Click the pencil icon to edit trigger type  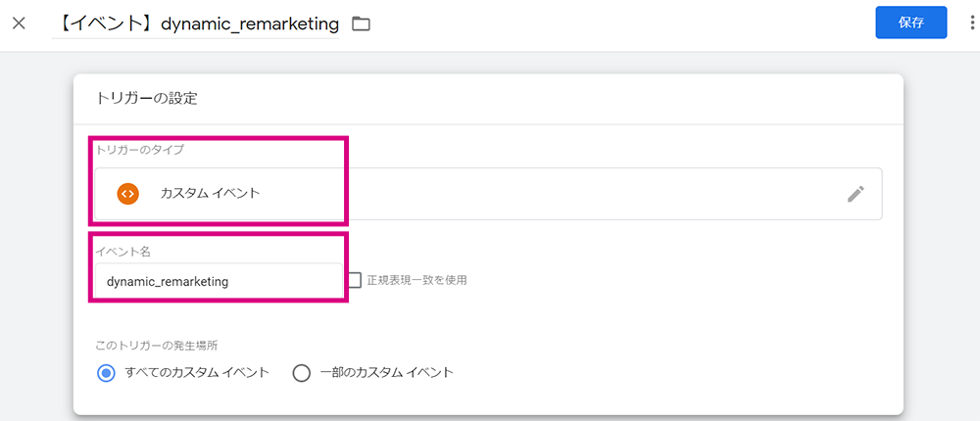pos(856,194)
